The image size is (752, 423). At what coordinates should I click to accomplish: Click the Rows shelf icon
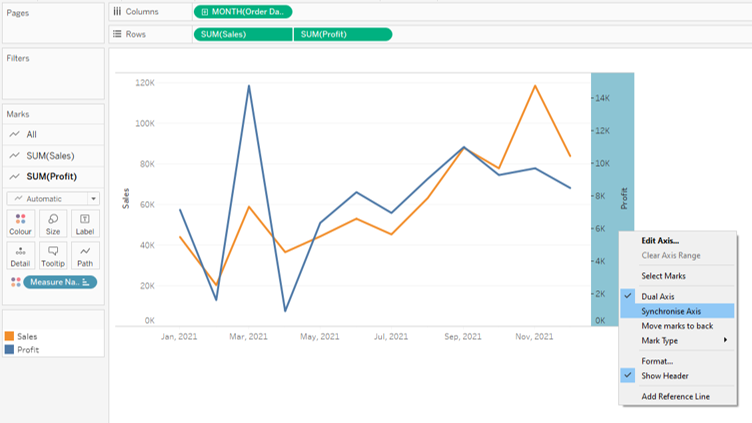tap(118, 34)
